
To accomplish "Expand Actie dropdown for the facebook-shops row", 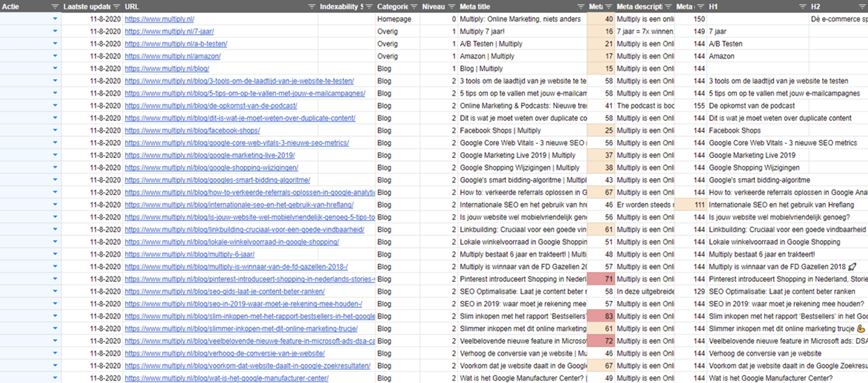I will pyautogui.click(x=55, y=131).
